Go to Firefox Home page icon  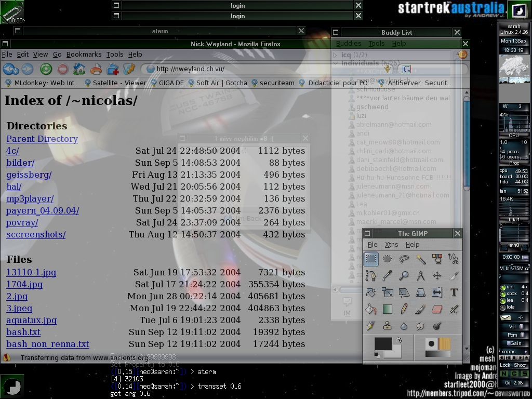(79, 69)
